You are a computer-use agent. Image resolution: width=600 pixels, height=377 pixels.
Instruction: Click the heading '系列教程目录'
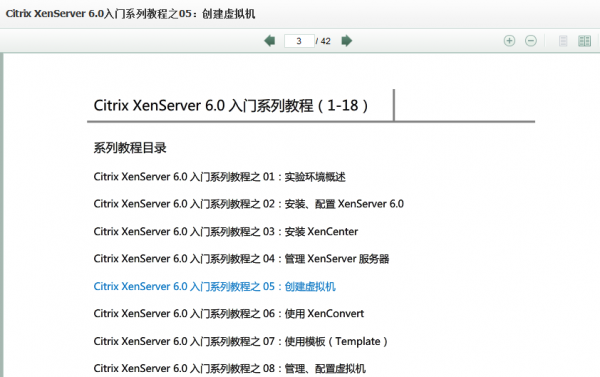pos(130,148)
